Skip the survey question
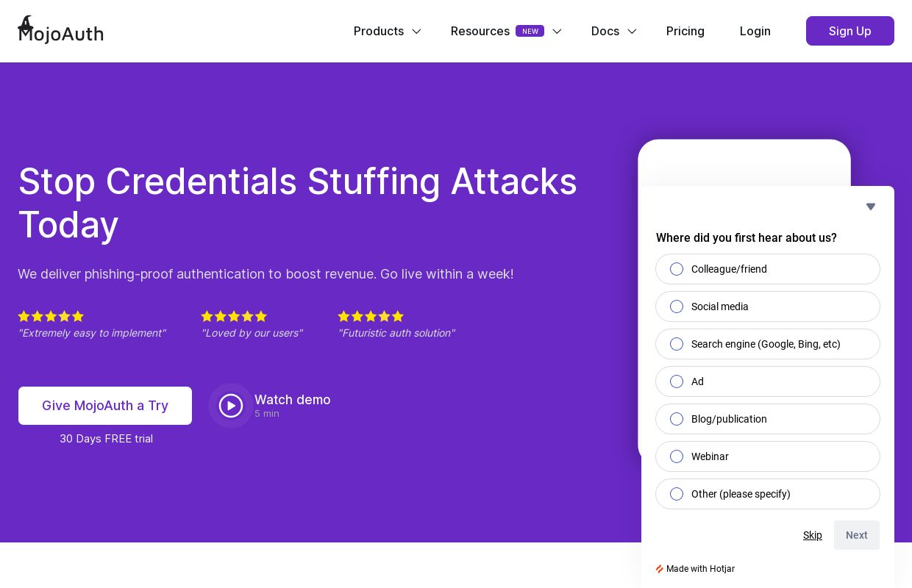The width and height of the screenshot is (912, 588). click(x=813, y=535)
